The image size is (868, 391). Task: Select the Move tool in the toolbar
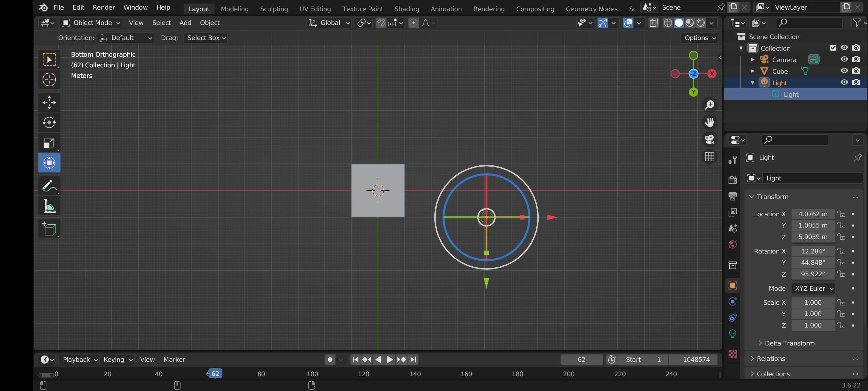pos(49,102)
